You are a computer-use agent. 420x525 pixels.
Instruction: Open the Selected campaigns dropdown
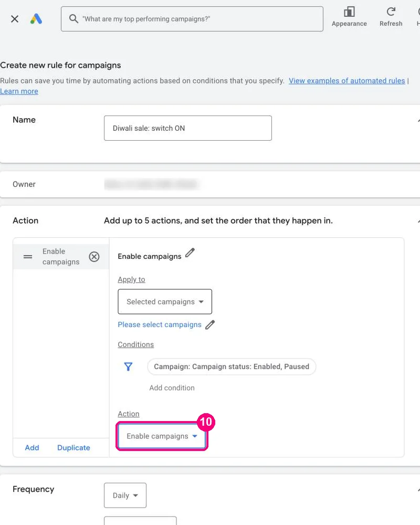tap(165, 302)
